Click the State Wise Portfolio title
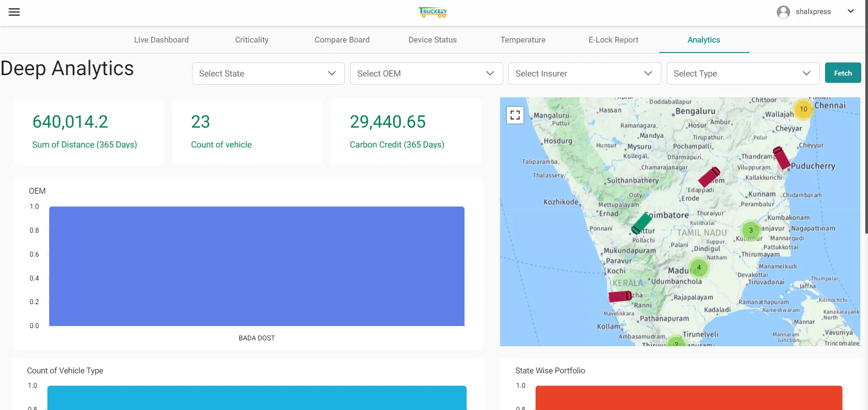Screen dimensions: 868x410 pos(550,371)
